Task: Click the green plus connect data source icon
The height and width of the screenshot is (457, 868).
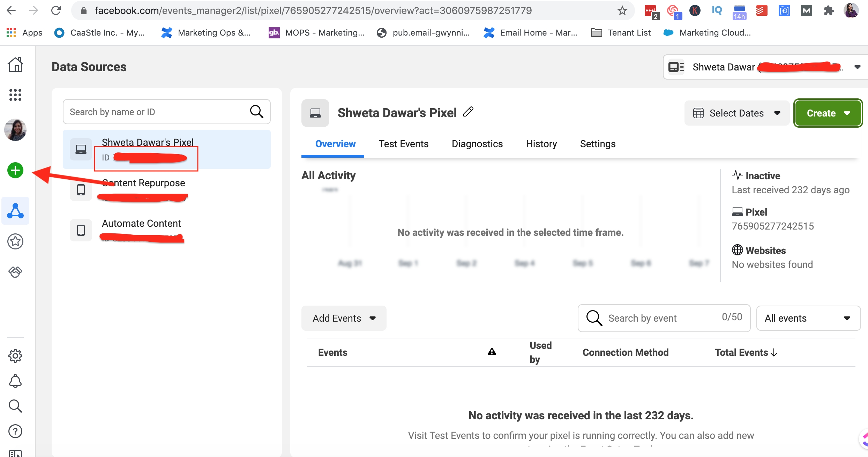Action: [x=15, y=170]
